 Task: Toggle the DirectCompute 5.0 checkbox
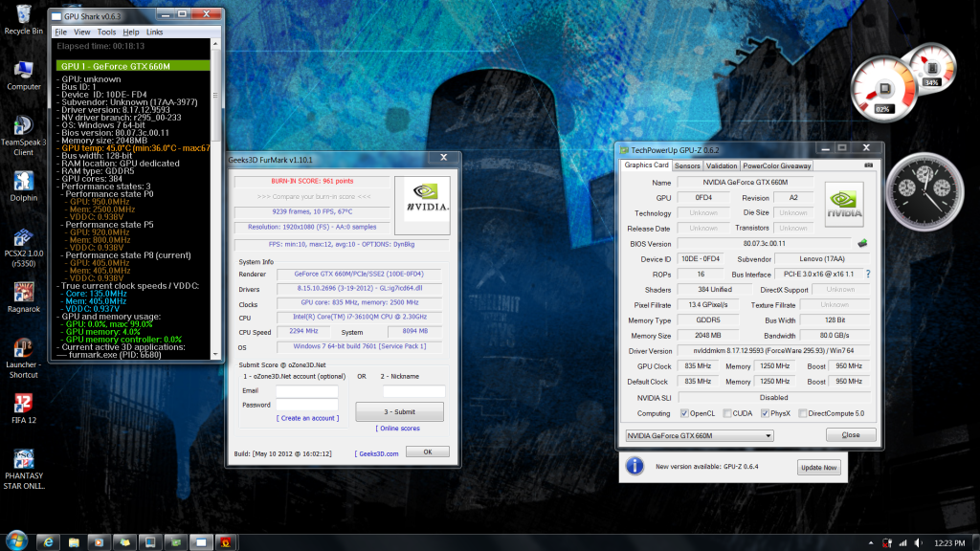tap(801, 413)
